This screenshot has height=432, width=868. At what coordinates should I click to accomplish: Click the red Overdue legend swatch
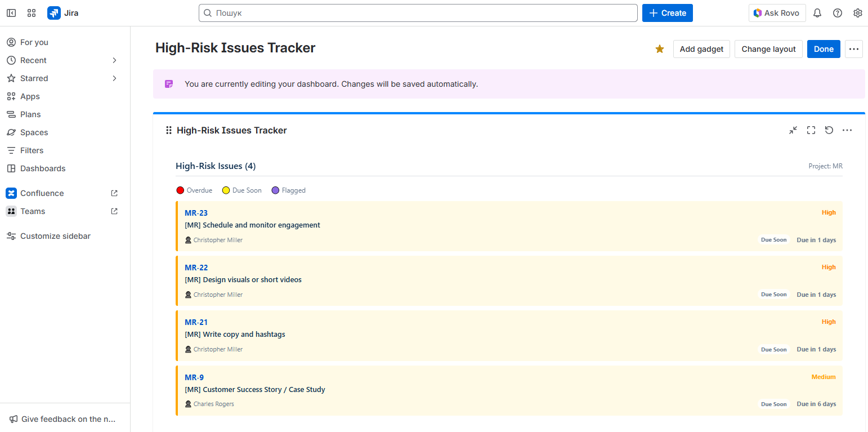(x=180, y=190)
